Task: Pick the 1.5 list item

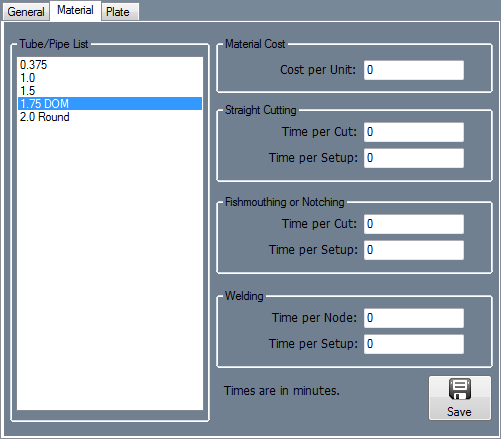Action: pyautogui.click(x=110, y=91)
